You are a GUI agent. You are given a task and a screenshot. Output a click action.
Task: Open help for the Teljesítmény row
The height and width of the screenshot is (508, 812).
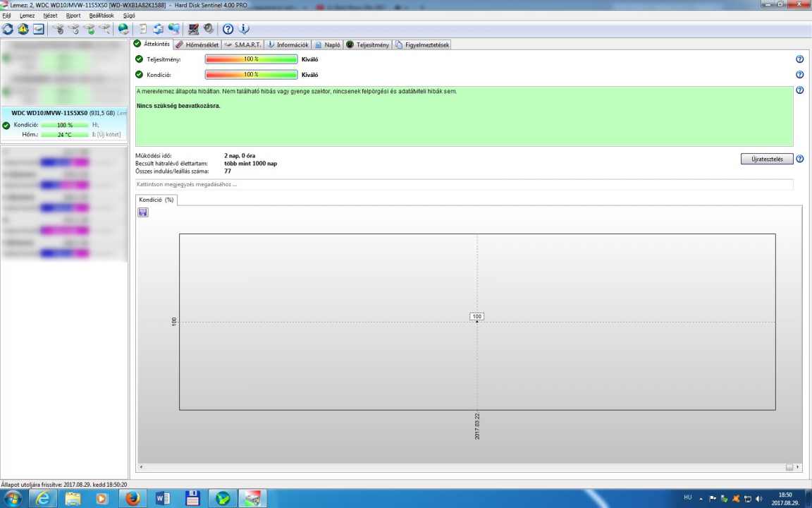[x=799, y=59]
